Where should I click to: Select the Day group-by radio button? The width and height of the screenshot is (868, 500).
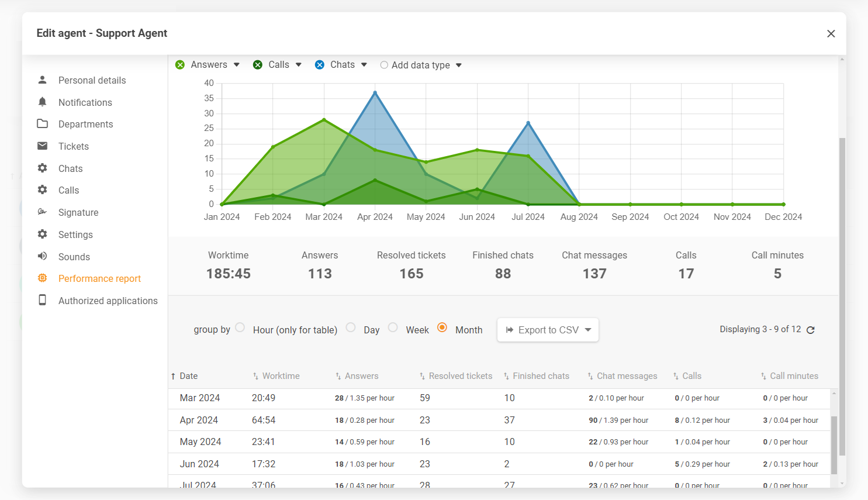tap(351, 327)
